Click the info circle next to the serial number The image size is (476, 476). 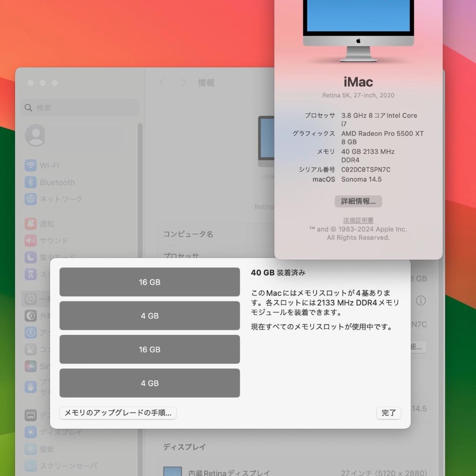(x=420, y=301)
